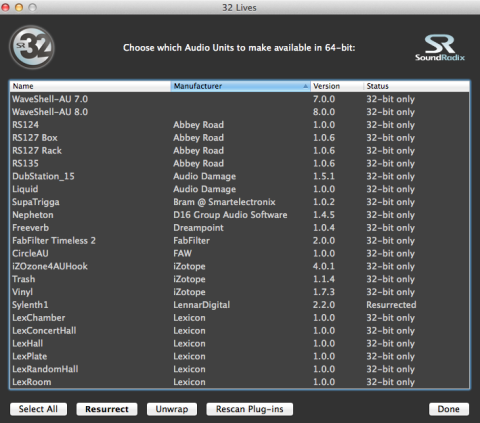Click the SoundRadix logo
The image size is (480, 423).
click(440, 48)
